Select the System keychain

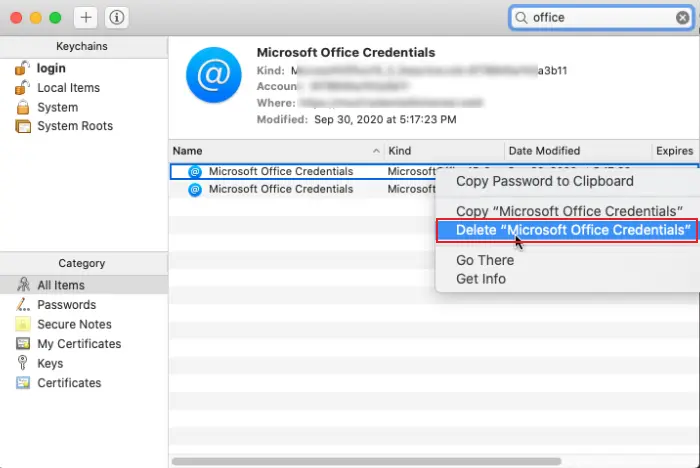click(x=57, y=107)
